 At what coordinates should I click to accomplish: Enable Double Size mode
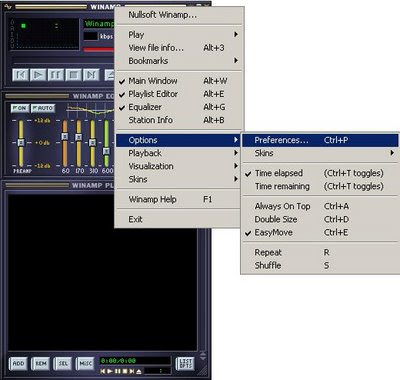(x=320, y=219)
